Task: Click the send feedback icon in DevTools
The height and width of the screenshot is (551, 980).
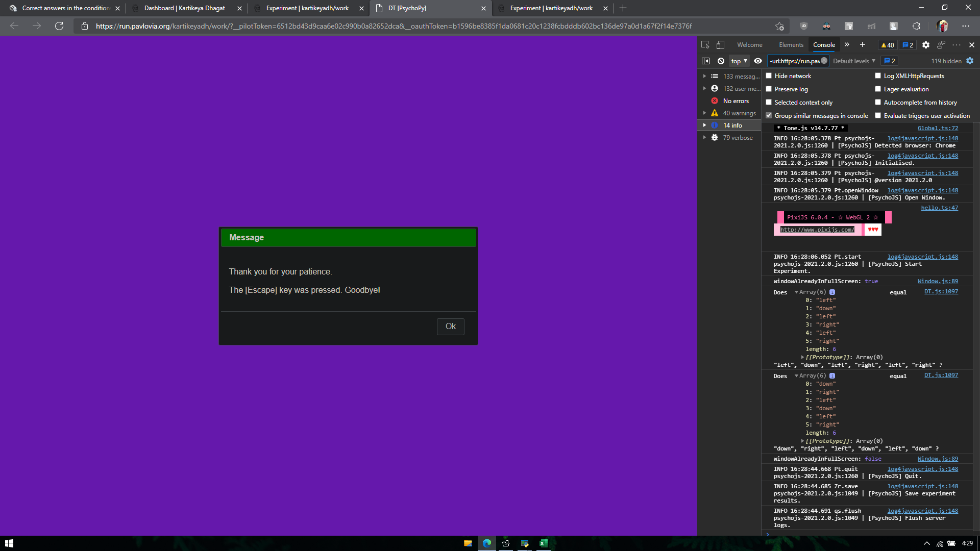Action: click(x=941, y=45)
